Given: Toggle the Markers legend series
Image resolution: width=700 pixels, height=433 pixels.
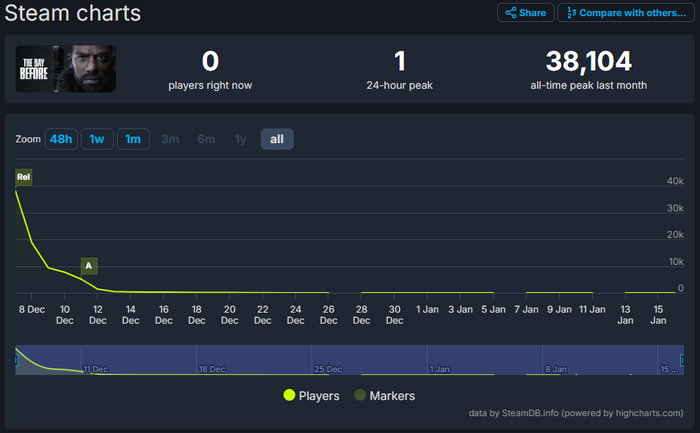Looking at the screenshot, I should (x=384, y=396).
